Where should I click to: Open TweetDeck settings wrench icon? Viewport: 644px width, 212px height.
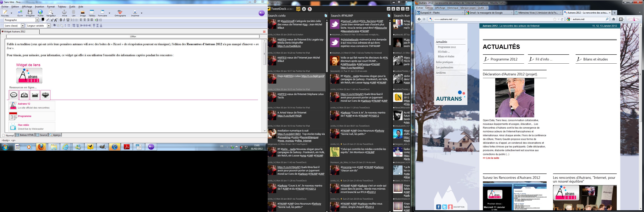point(398,9)
